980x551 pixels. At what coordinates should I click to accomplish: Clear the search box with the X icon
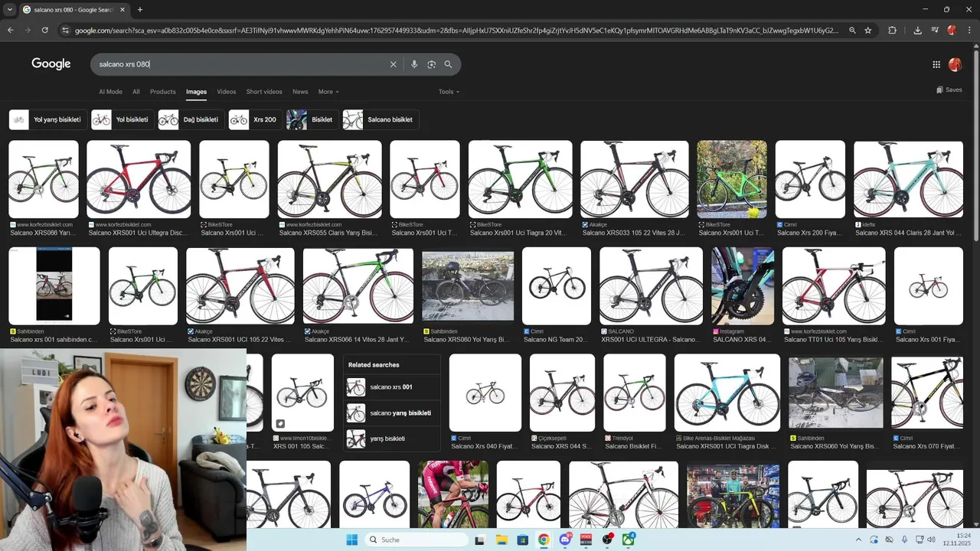(394, 64)
